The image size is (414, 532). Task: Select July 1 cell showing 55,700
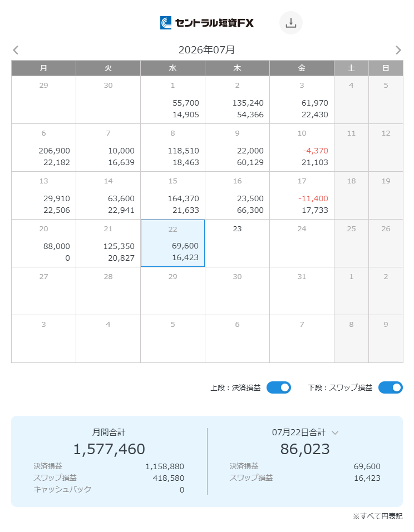coord(173,100)
